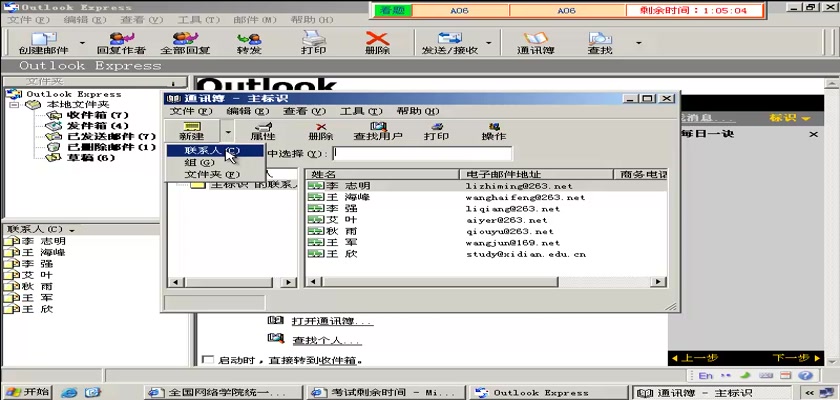This screenshot has height=400, width=840.
Task: Select contact row 李 强 in address list
Action: pyautogui.click(x=486, y=209)
